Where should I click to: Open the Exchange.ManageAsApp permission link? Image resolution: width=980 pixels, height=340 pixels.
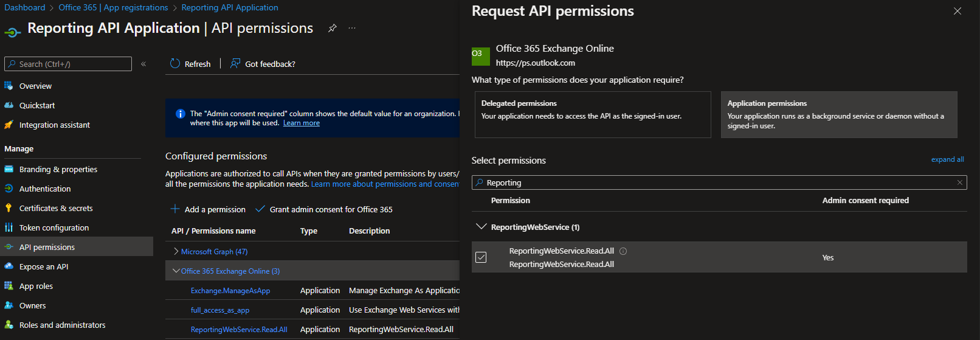click(x=230, y=291)
